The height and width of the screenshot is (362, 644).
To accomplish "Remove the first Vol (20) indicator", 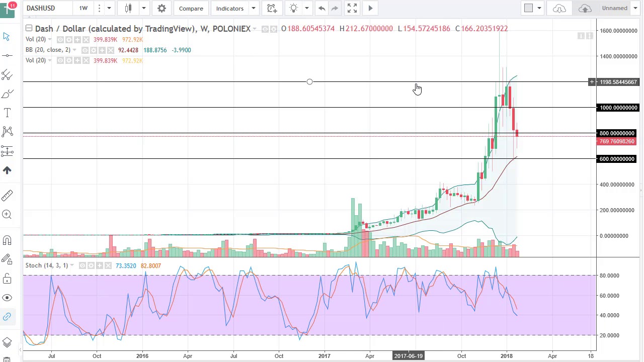I will 86,39.
